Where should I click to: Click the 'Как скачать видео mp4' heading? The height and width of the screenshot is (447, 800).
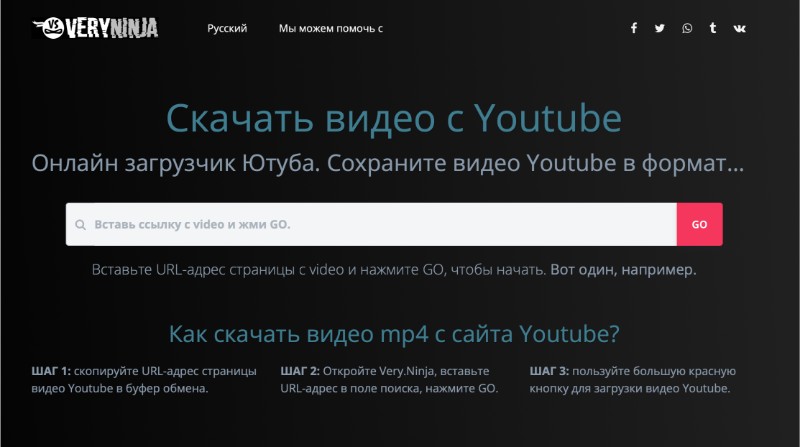point(394,335)
